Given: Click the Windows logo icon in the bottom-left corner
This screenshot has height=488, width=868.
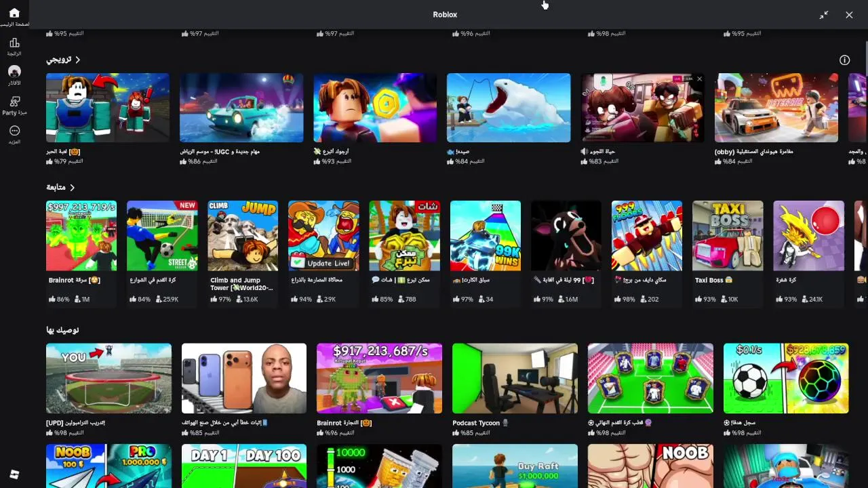Looking at the screenshot, I should tap(14, 474).
